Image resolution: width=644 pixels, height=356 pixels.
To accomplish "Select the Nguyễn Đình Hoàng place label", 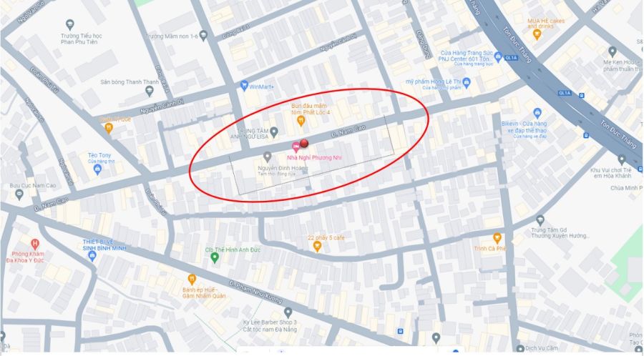I will click(x=283, y=168).
